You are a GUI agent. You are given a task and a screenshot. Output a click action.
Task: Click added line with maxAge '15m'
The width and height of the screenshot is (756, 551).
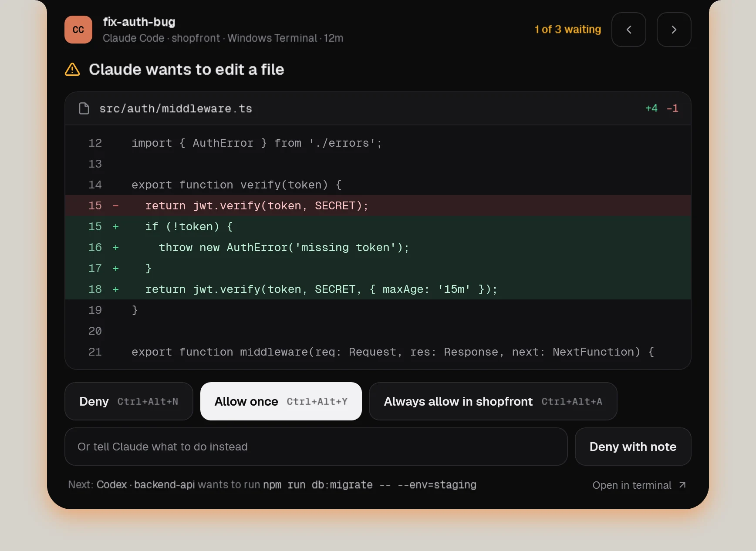tap(378, 289)
